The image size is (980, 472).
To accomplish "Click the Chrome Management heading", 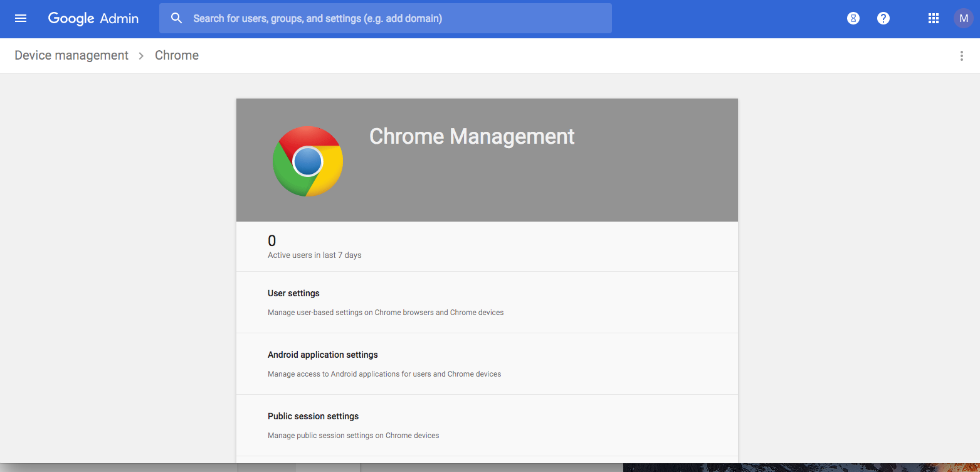I will coord(472,136).
